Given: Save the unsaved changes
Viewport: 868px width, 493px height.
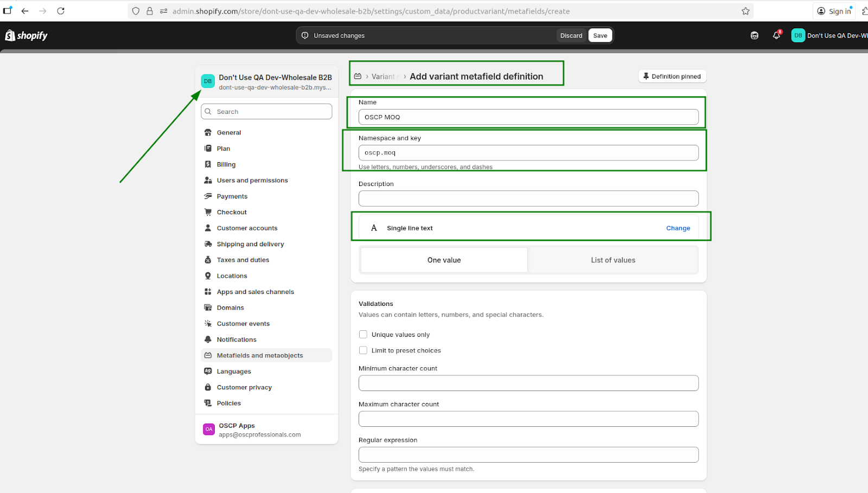Looking at the screenshot, I should (x=599, y=36).
